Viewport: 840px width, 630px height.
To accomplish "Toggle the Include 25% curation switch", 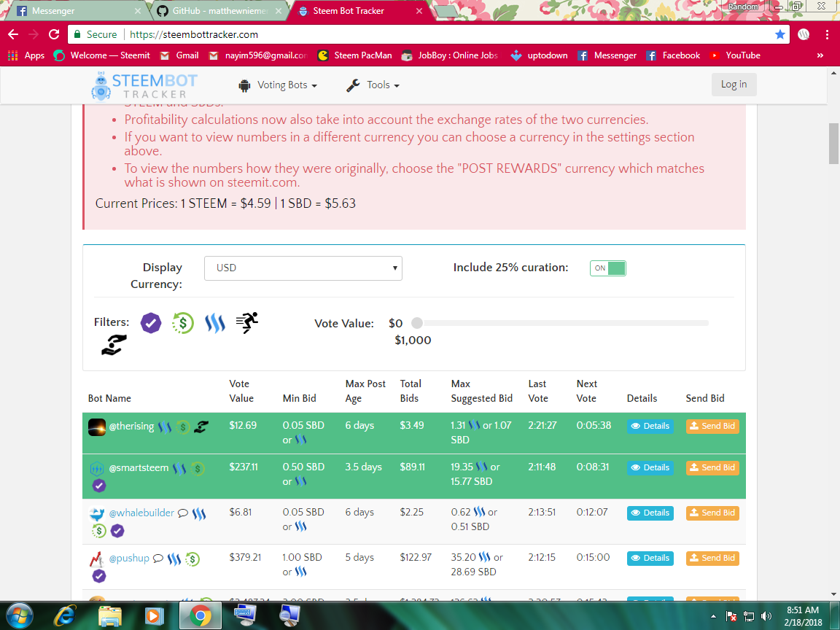I will coord(607,268).
